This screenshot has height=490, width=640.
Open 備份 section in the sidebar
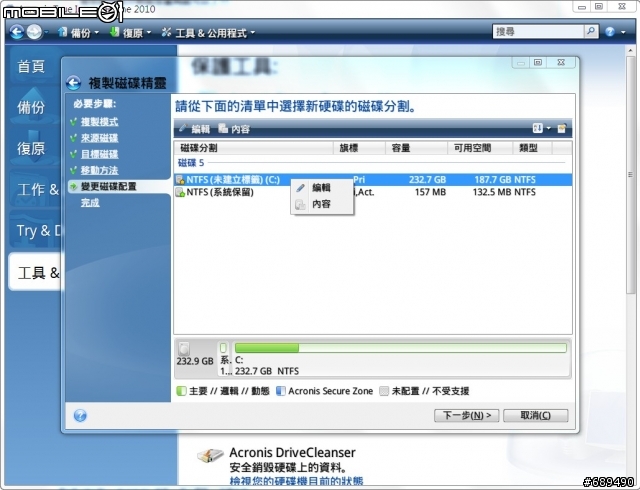[x=31, y=107]
